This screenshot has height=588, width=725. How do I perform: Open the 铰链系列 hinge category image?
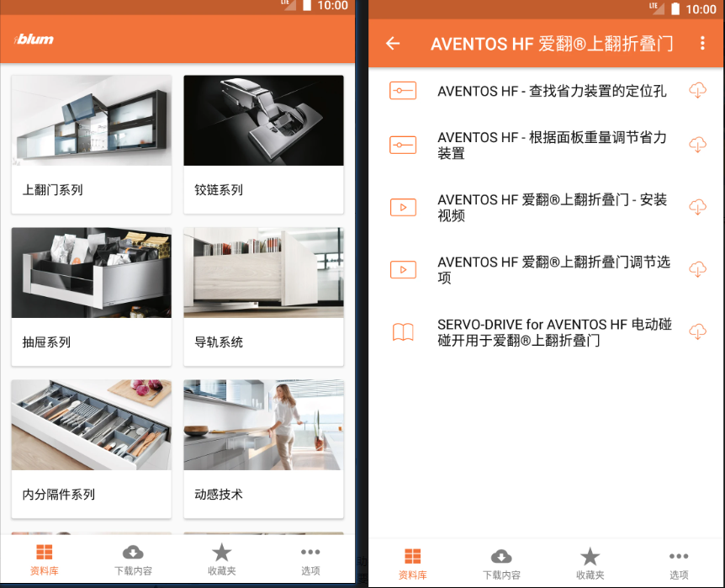[x=263, y=120]
